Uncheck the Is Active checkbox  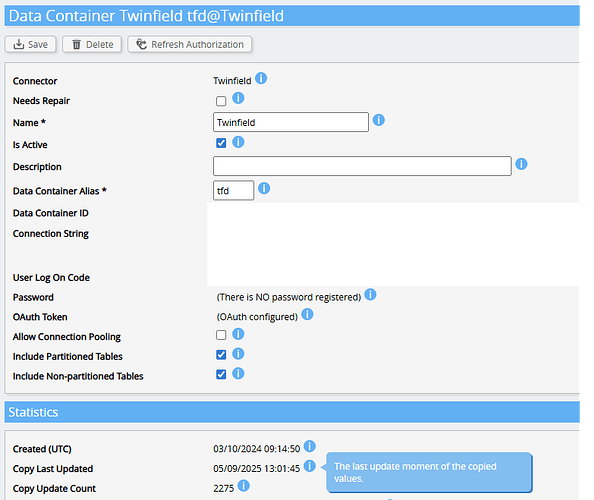(221, 143)
